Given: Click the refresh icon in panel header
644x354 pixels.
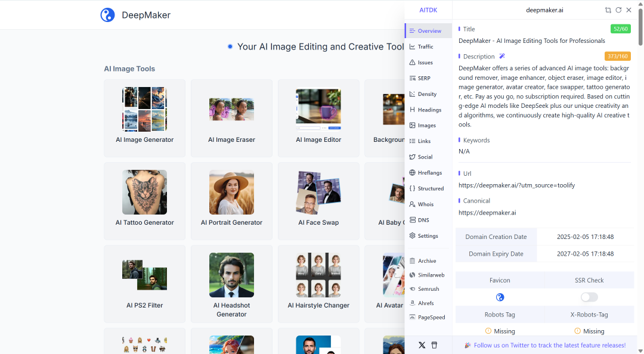Looking at the screenshot, I should (618, 10).
